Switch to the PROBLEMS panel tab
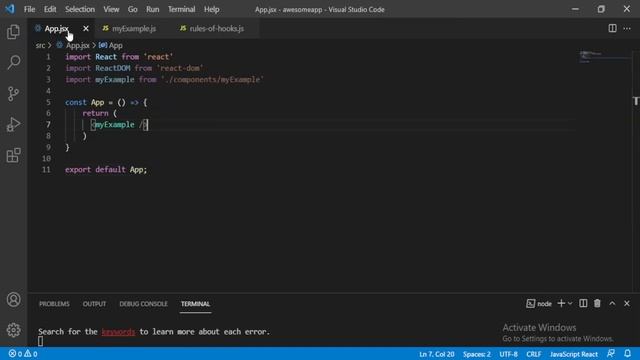The width and height of the screenshot is (640, 360). (x=54, y=304)
